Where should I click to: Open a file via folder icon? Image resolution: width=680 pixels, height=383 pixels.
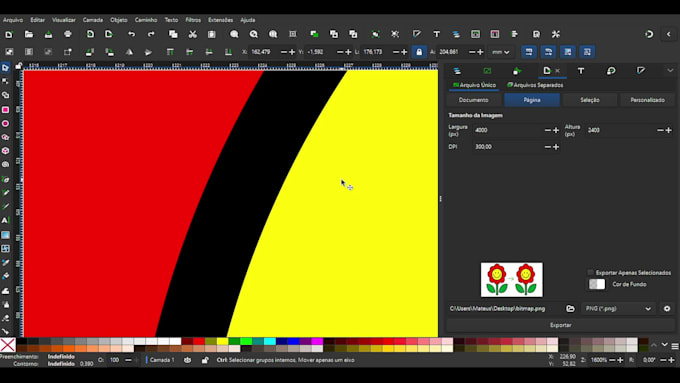click(29, 34)
